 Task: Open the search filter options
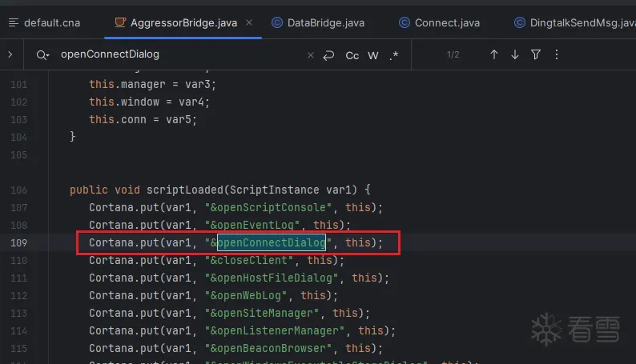coord(536,54)
